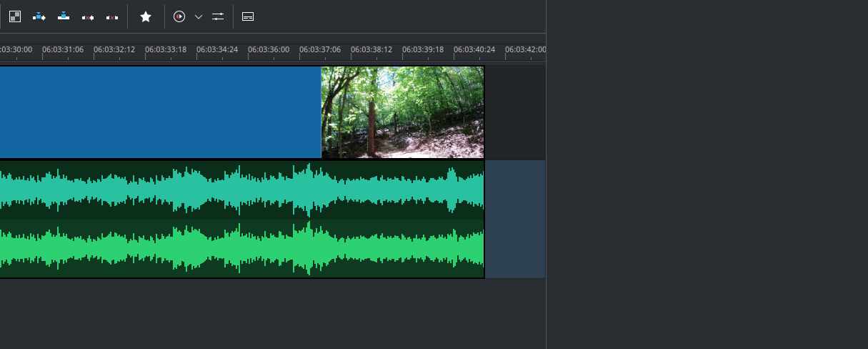This screenshot has height=349, width=868.
Task: Start the timeline preview render
Action: [179, 16]
